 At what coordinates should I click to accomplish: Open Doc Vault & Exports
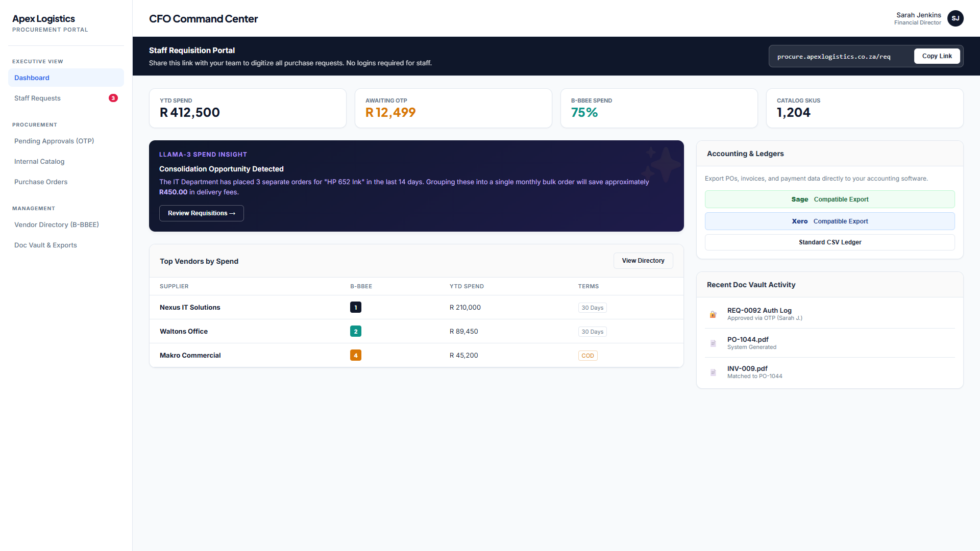45,245
